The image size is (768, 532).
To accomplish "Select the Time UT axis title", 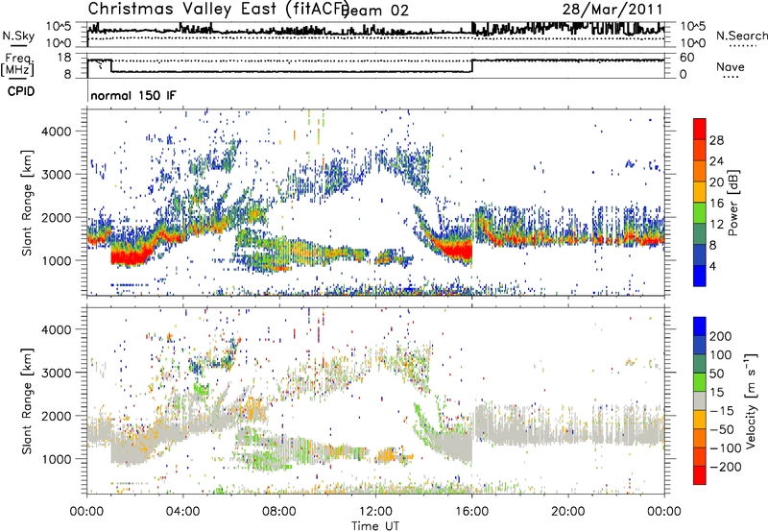I will (375, 526).
